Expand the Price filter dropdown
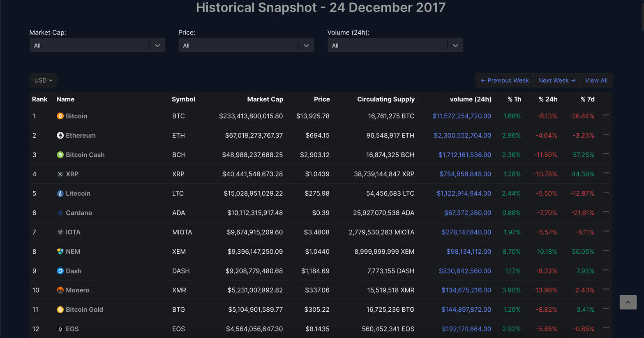The image size is (644, 338). [246, 46]
